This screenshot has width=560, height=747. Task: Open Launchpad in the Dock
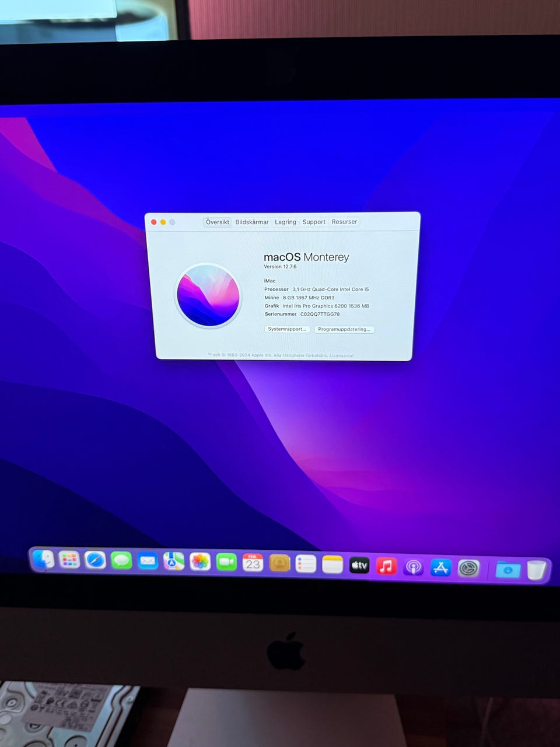pos(69,560)
